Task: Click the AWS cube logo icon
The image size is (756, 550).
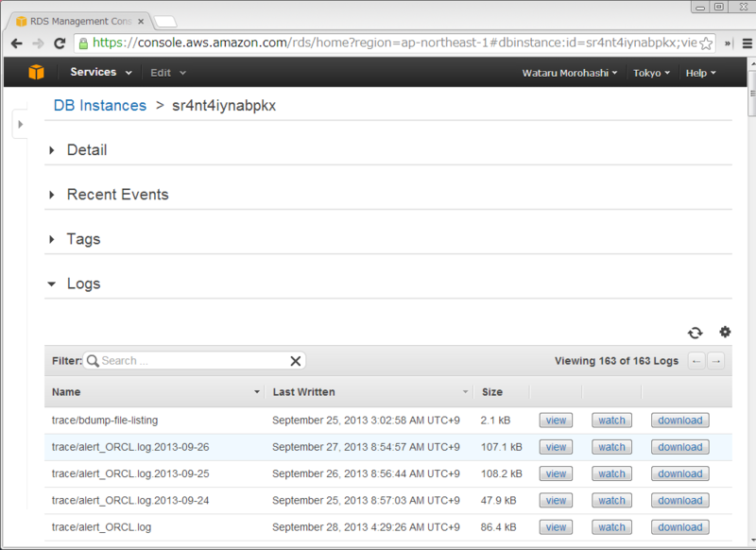Action: pyautogui.click(x=36, y=73)
